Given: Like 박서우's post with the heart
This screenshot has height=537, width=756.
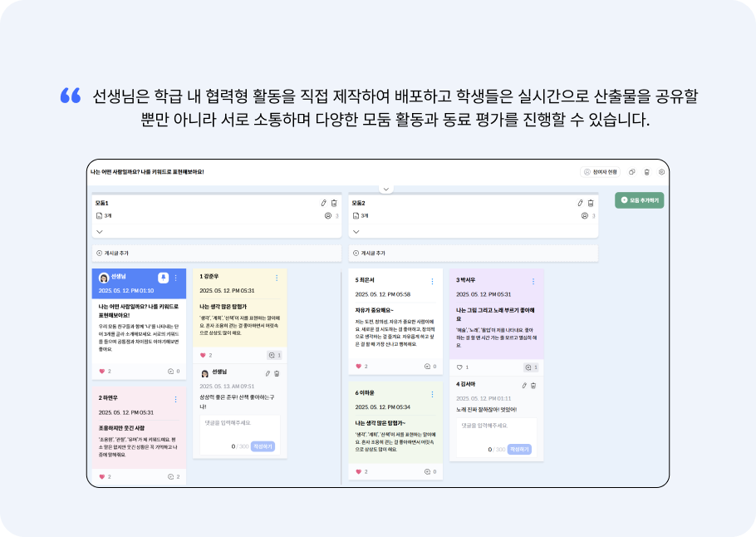Looking at the screenshot, I should click(x=459, y=366).
